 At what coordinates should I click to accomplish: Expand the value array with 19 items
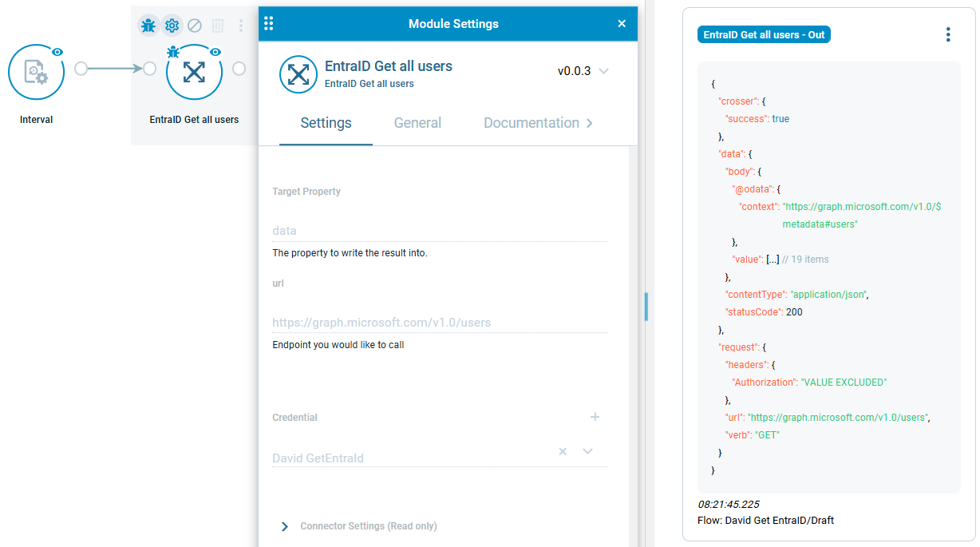773,260
